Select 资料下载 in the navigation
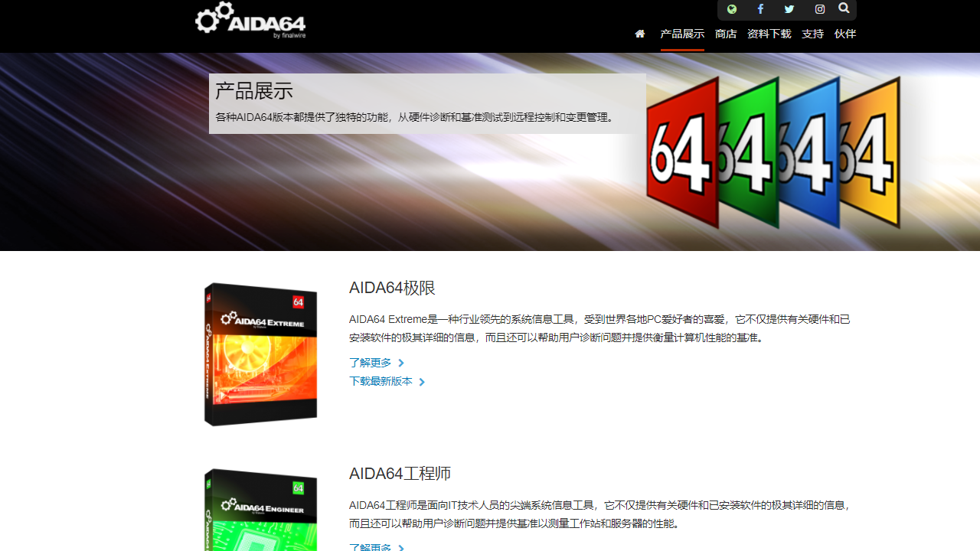Viewport: 980px width, 551px height. click(x=769, y=34)
